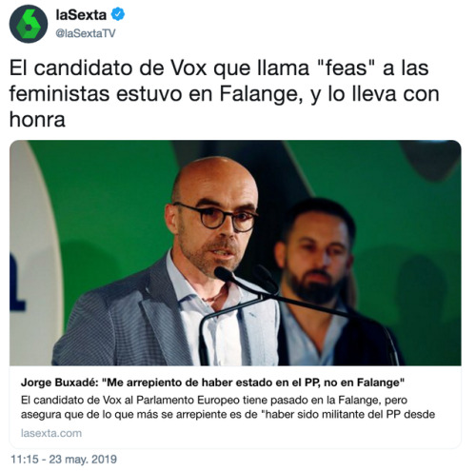Open the laSexta display name
Image resolution: width=476 pixels, height=471 pixels.
pos(81,15)
